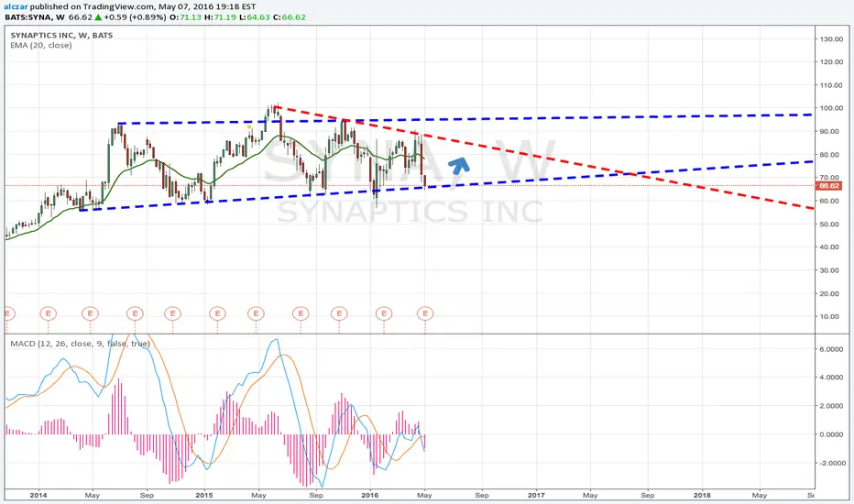Click the SYNAPTICS INC, W, BATS legend title
Image resolution: width=854 pixels, height=504 pixels.
click(x=61, y=36)
